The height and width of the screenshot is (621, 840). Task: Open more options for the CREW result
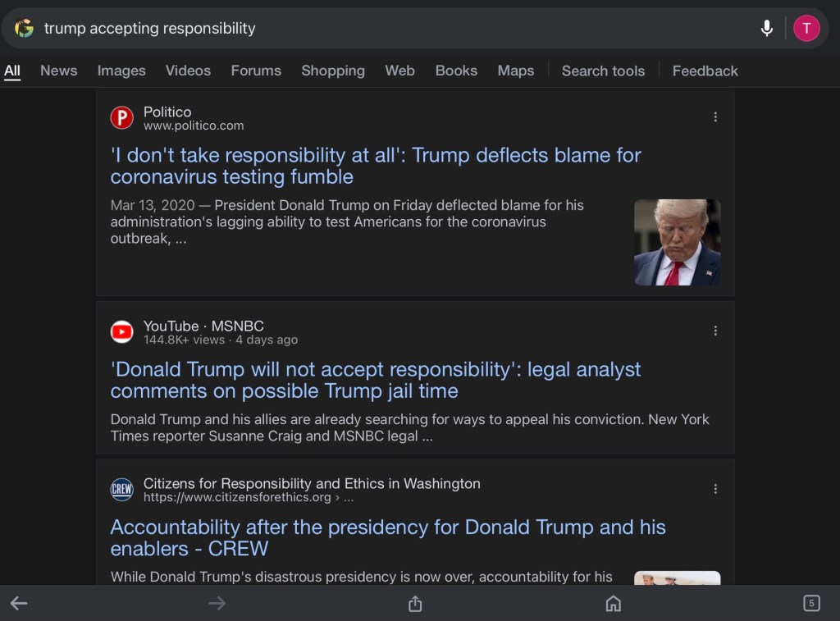715,489
